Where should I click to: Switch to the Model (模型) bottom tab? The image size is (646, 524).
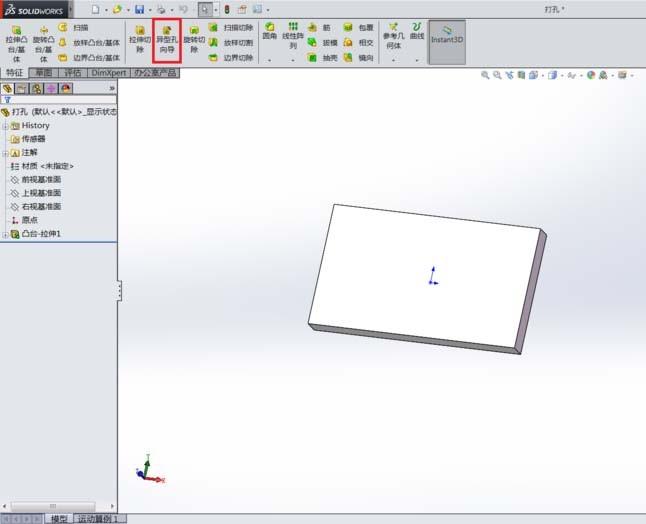coord(59,519)
